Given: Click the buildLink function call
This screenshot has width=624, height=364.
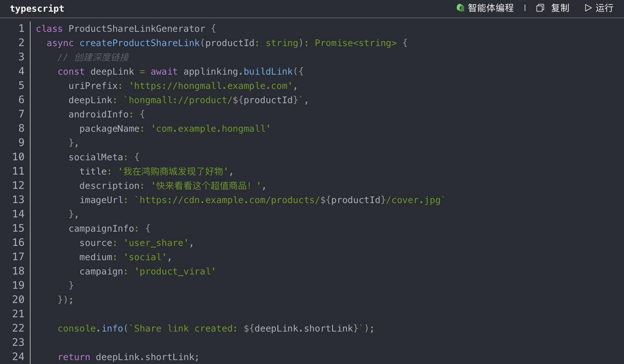Looking at the screenshot, I should 268,71.
